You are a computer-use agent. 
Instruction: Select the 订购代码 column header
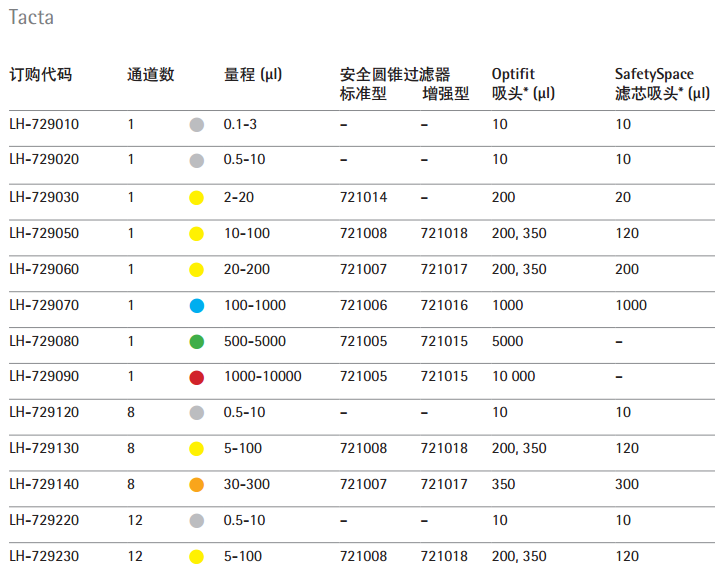tap(41, 74)
